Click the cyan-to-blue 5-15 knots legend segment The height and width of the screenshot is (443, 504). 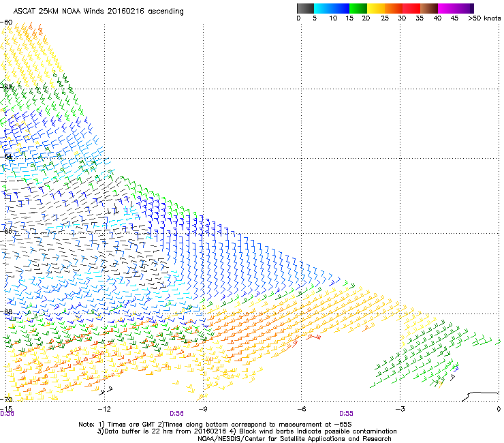coord(332,8)
